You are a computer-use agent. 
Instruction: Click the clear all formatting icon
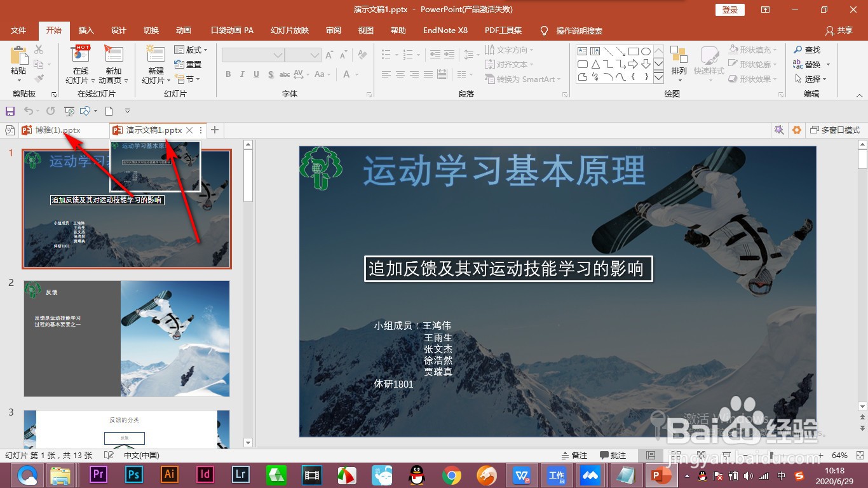point(362,55)
